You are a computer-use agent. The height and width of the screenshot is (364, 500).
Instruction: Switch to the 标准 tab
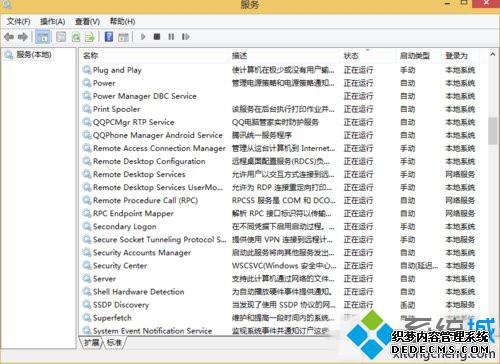(x=114, y=342)
